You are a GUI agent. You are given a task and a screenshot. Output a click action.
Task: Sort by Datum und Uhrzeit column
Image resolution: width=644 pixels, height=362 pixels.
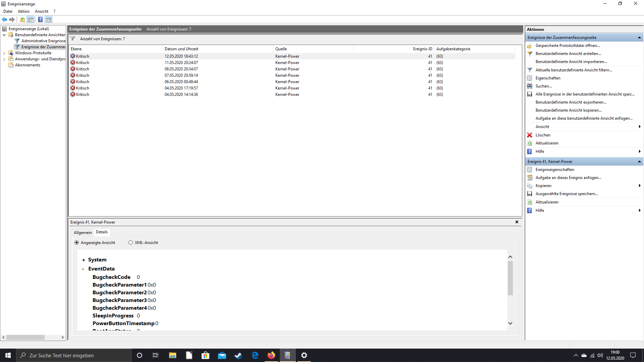[x=218, y=49]
